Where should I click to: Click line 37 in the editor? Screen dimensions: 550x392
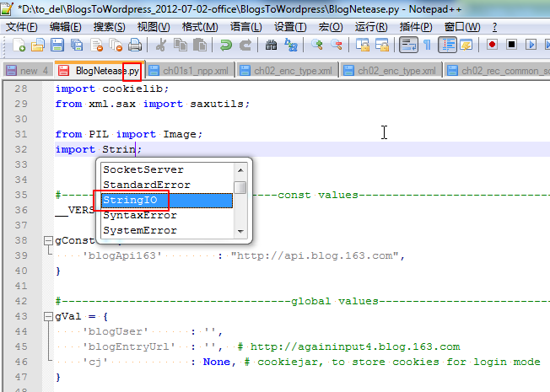tap(253, 226)
